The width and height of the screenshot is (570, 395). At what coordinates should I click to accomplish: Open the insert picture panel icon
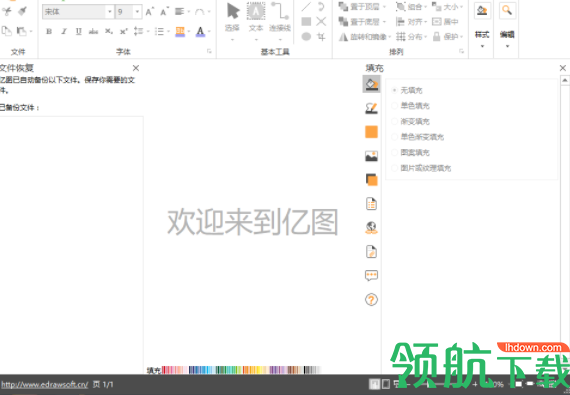(371, 156)
